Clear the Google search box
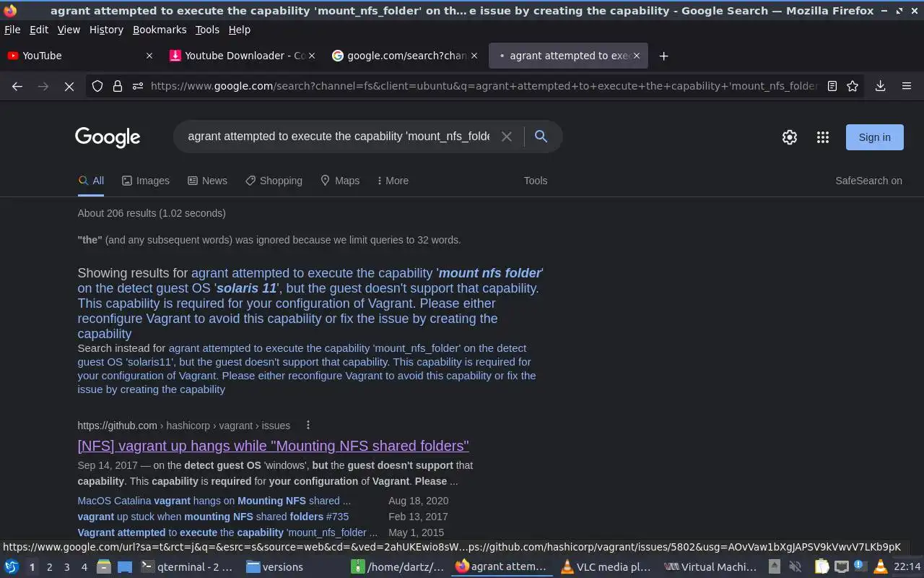 [507, 137]
